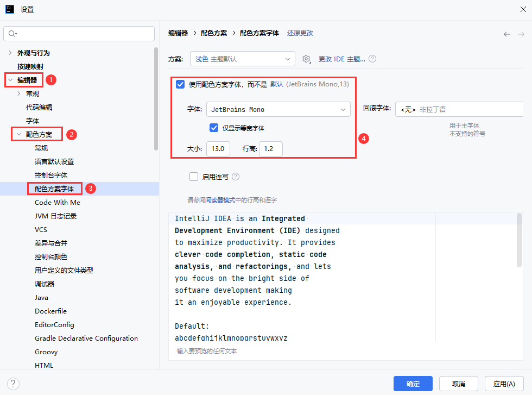The image size is (532, 395).
Task: Open the 方案 浅色 dropdown
Action: (242, 59)
